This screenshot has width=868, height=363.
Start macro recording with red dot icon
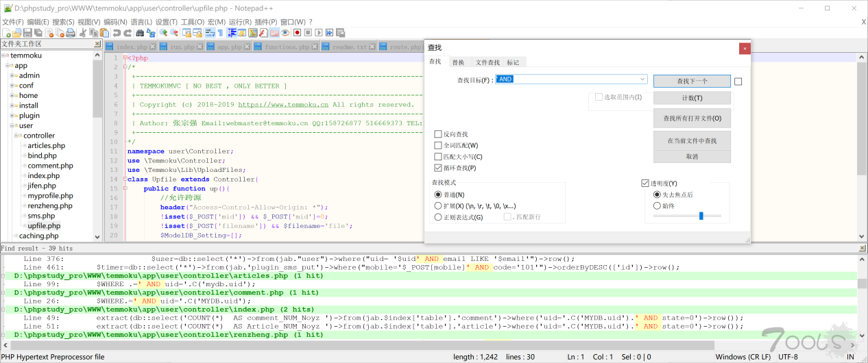click(298, 33)
